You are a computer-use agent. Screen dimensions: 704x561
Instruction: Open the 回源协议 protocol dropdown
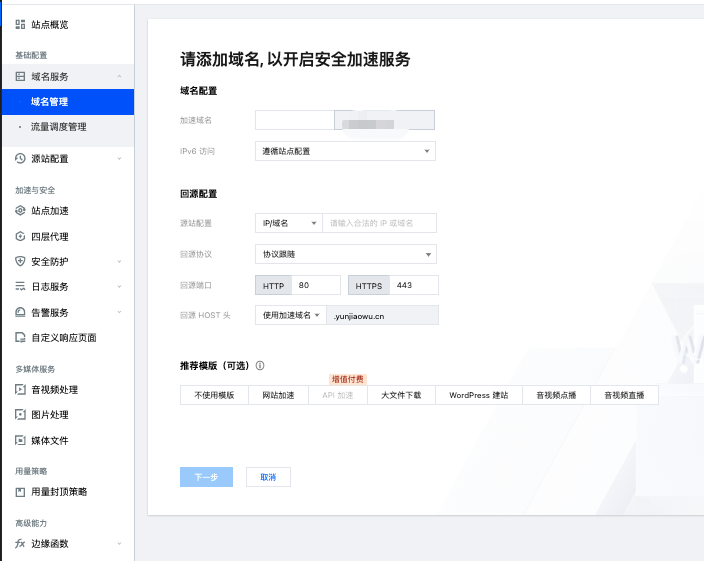click(345, 254)
